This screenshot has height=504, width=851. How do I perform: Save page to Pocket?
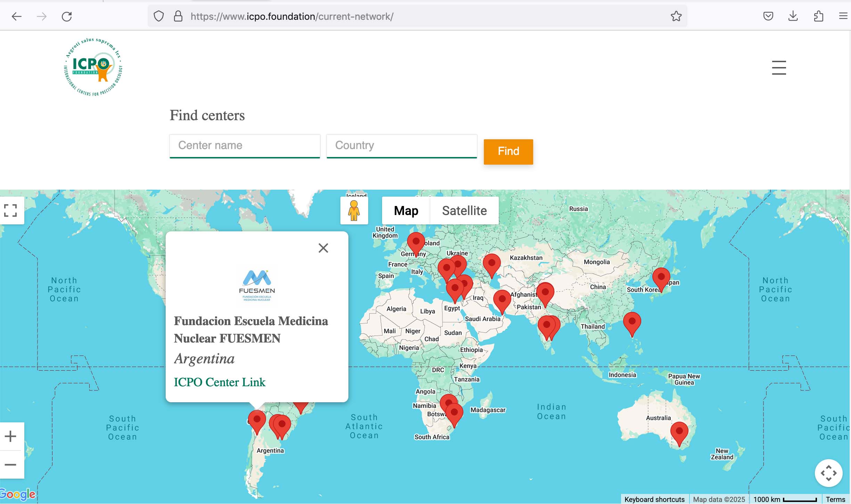click(768, 16)
